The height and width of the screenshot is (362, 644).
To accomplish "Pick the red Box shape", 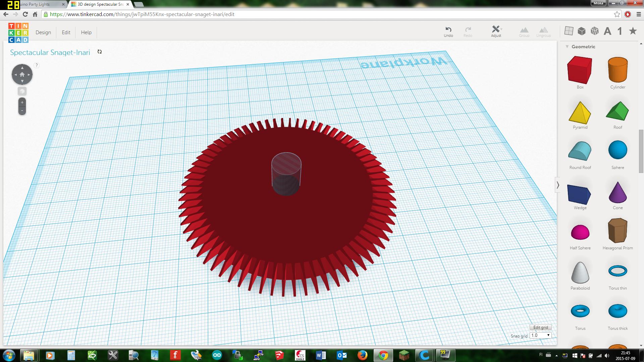I will 580,70.
